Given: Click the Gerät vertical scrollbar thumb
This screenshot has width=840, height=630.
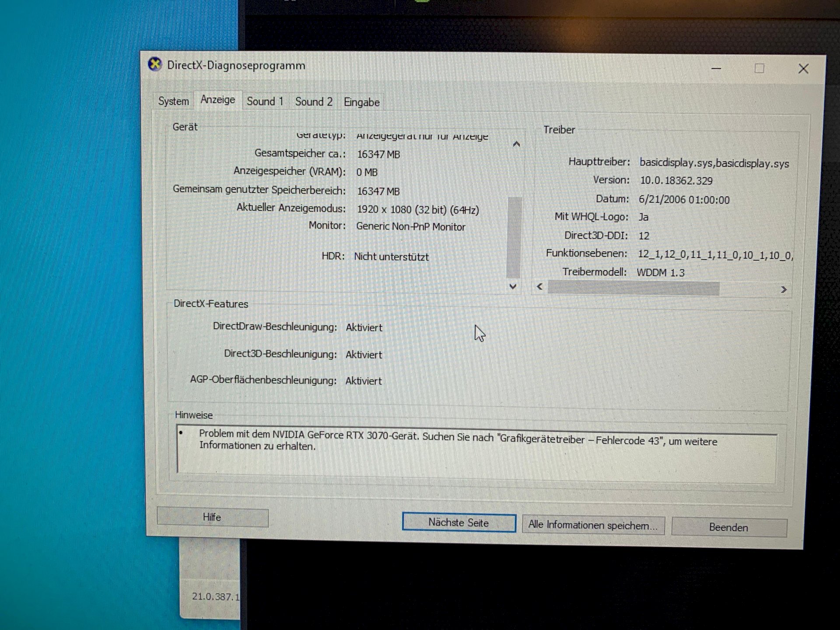Looking at the screenshot, I should pos(514,237).
